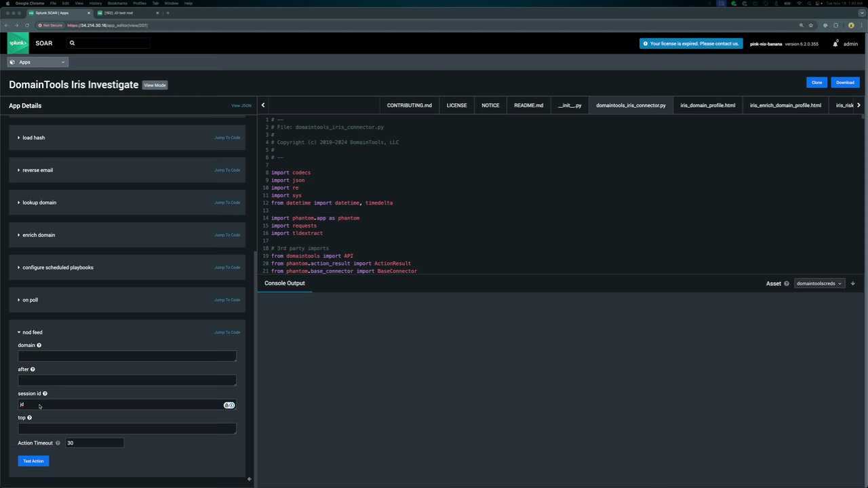868x488 pixels.
Task: Open a new browser tab
Action: point(167,13)
